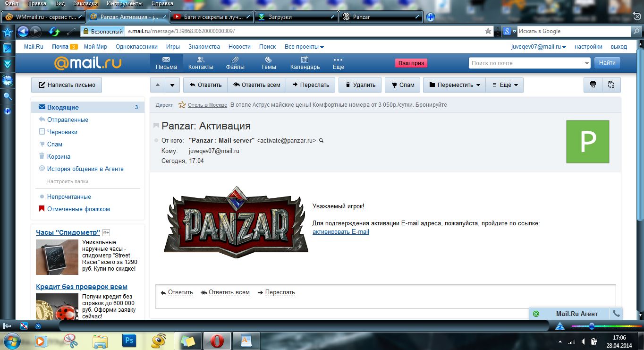Screen dimensions: 644x350
Task: Print the message with printer icon
Action: (x=593, y=85)
